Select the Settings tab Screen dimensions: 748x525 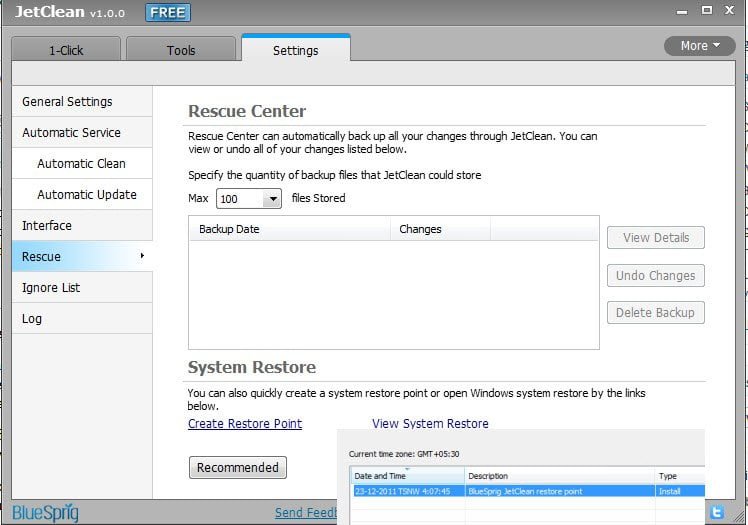[296, 49]
